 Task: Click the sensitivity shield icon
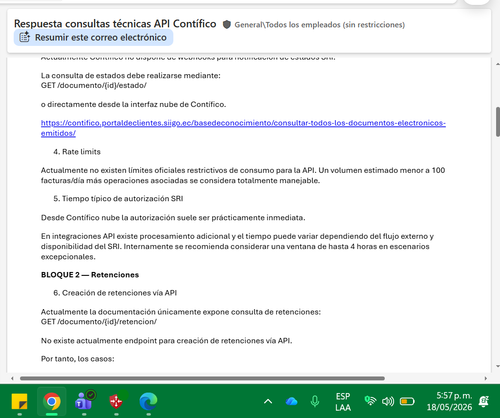(x=227, y=25)
